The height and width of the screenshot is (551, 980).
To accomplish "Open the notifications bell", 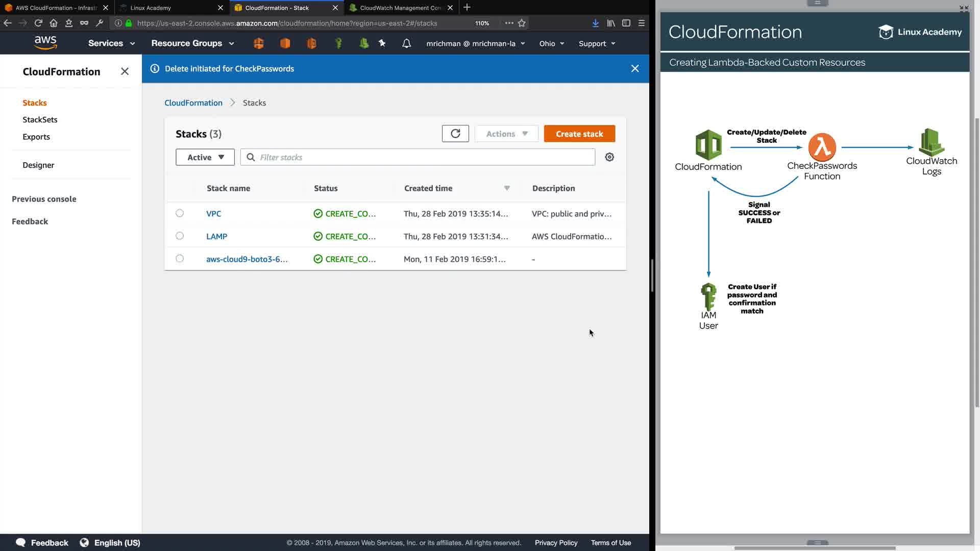I will tap(406, 43).
